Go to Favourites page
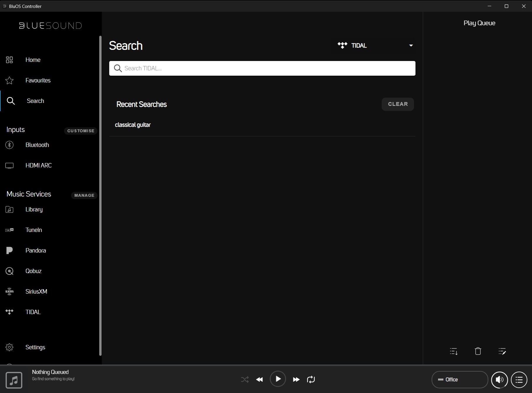Screen dimensions: 532x393 (38, 80)
